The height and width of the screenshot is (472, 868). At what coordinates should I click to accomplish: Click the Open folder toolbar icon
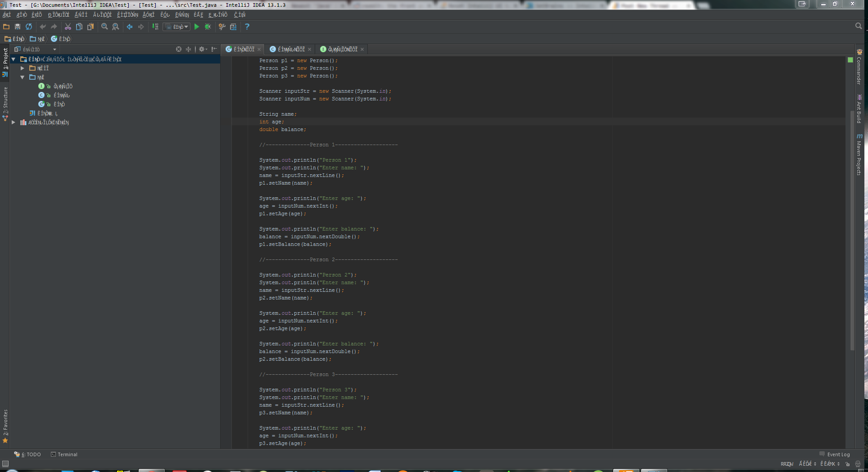6,27
